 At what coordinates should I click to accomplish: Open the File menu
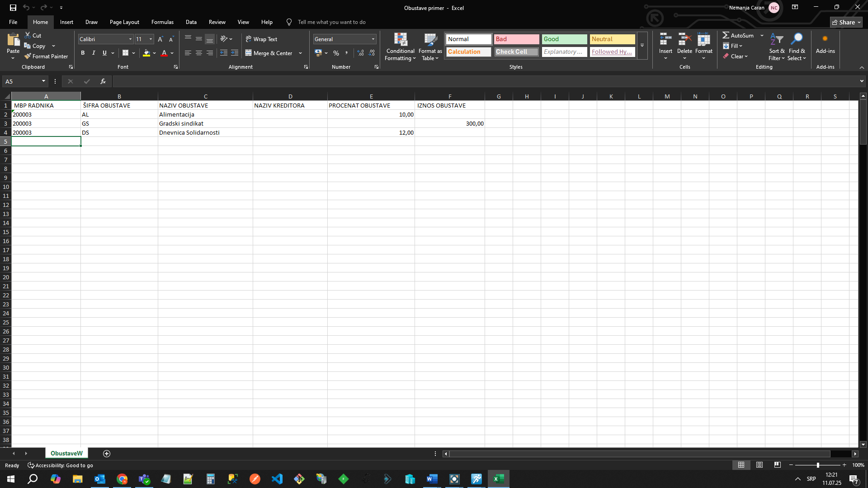click(13, 22)
